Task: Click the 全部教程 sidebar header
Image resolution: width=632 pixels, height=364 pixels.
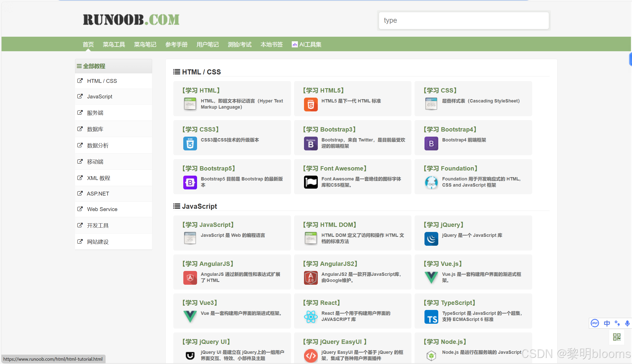Action: pyautogui.click(x=114, y=66)
